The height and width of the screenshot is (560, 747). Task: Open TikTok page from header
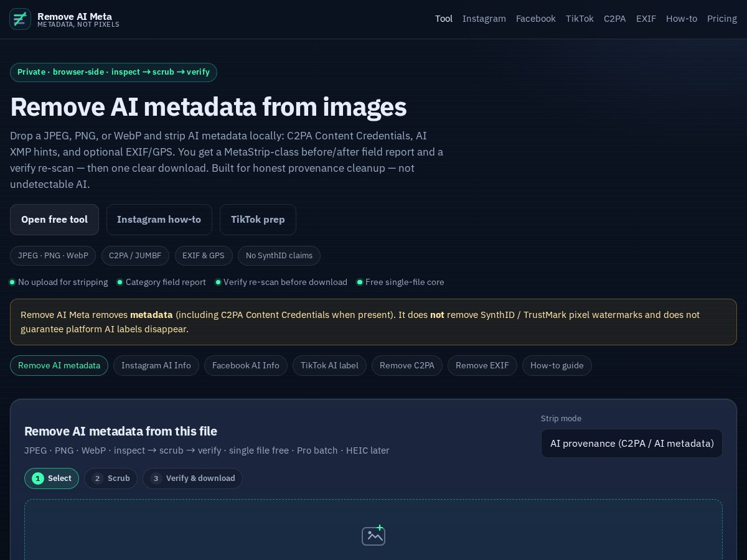tap(580, 19)
